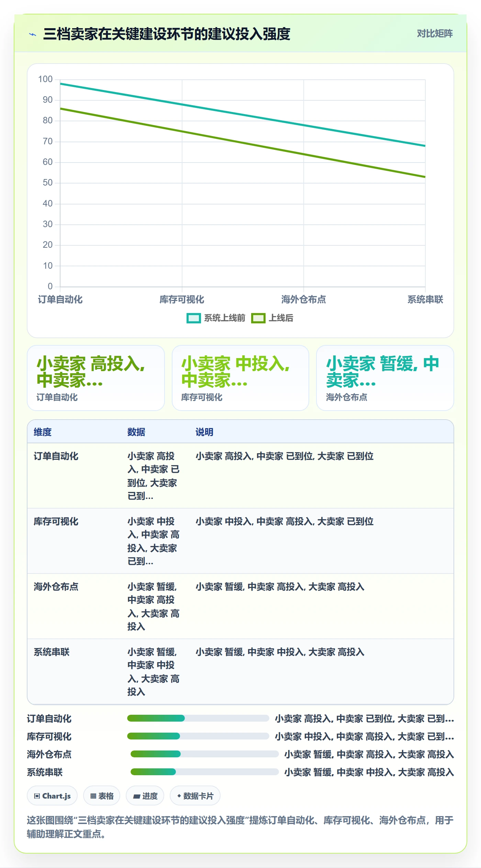
Task: Click the progress bar in the 库存可视化 progress row
Action: point(198,736)
